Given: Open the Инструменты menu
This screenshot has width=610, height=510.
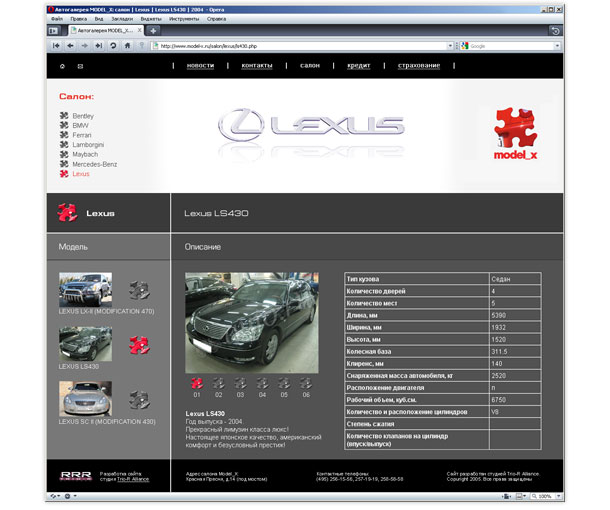Looking at the screenshot, I should point(184,19).
